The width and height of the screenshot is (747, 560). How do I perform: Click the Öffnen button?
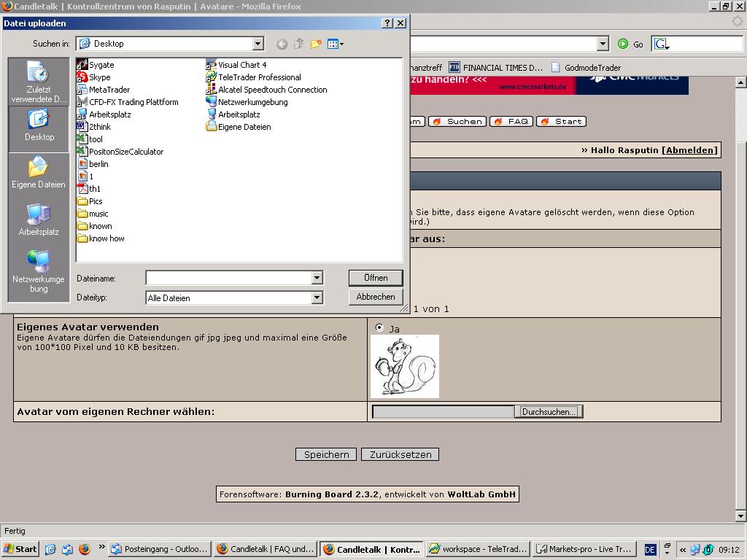(376, 278)
